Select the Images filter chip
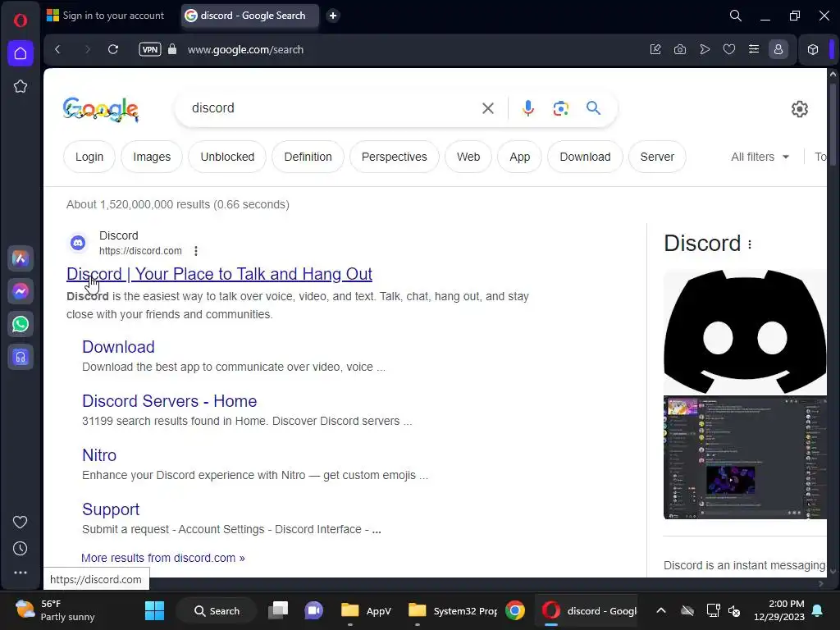 click(152, 157)
